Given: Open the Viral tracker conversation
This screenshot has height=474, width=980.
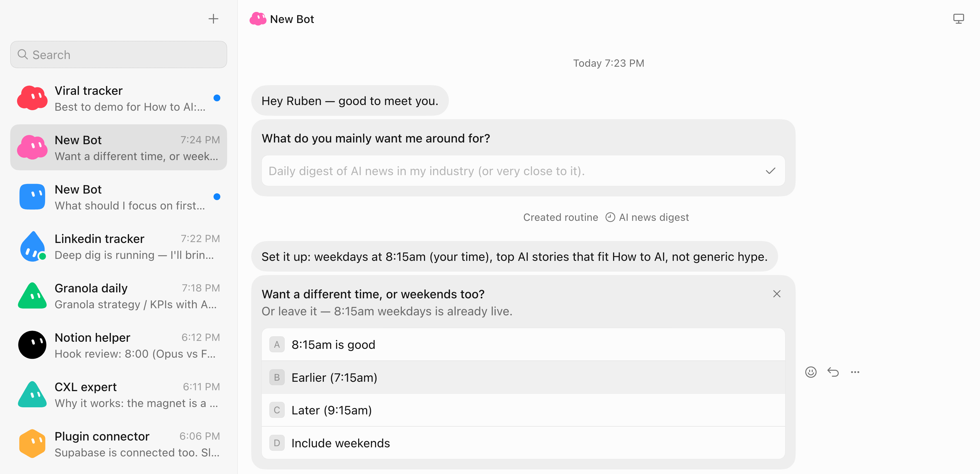Looking at the screenshot, I should (x=119, y=98).
